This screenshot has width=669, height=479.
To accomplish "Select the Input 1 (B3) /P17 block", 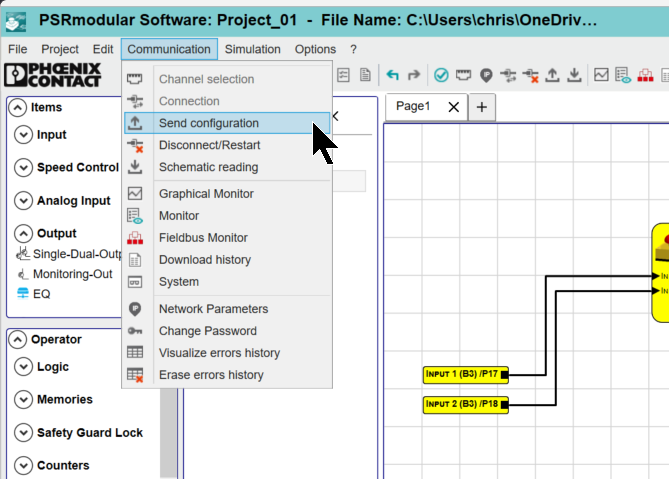I will (466, 375).
